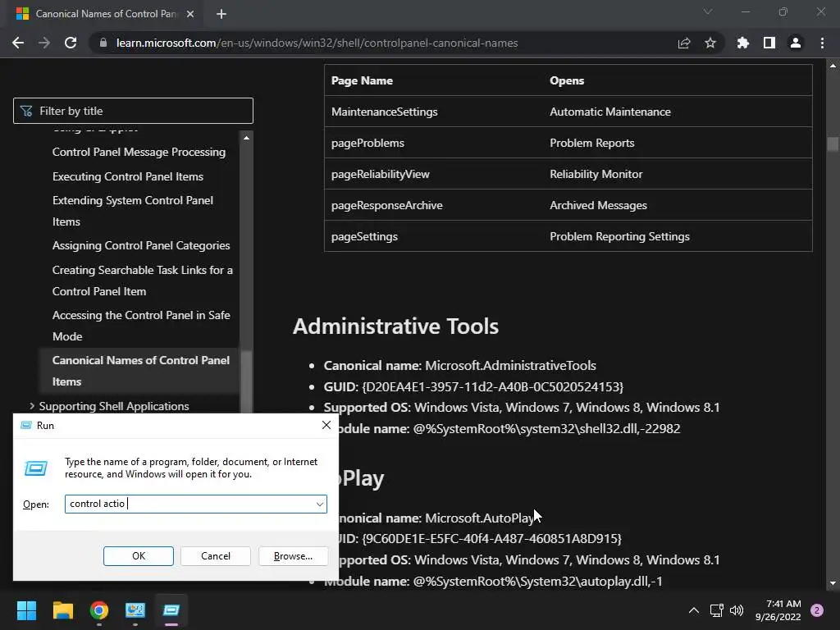The image size is (840, 630).
Task: Click the Reliability Monitor cell
Action: click(x=596, y=174)
